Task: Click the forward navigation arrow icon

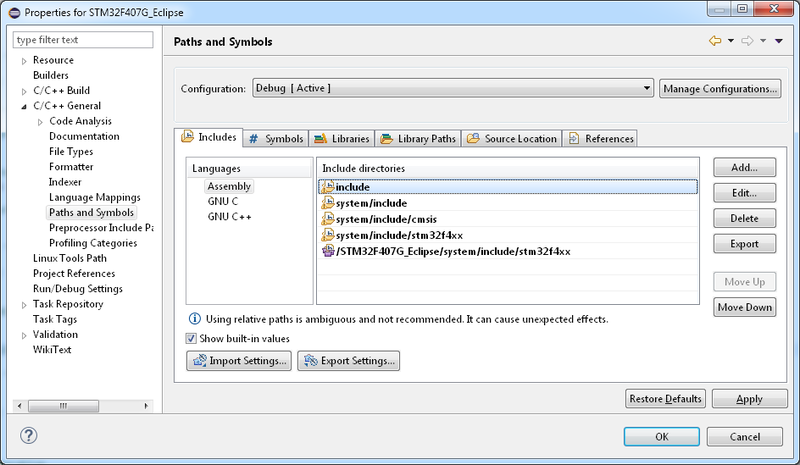Action: click(746, 41)
